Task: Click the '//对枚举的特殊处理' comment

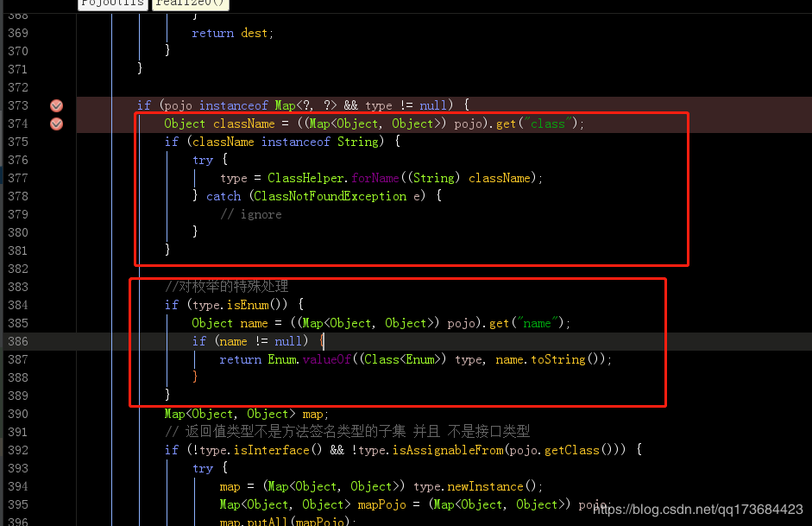Action: point(226,287)
